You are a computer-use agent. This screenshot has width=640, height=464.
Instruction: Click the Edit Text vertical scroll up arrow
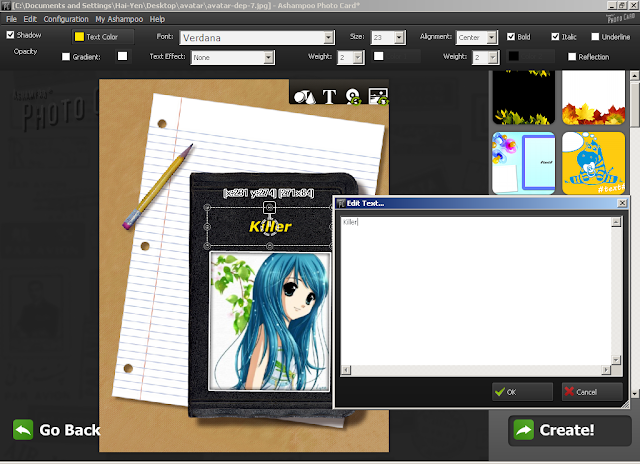tap(616, 222)
